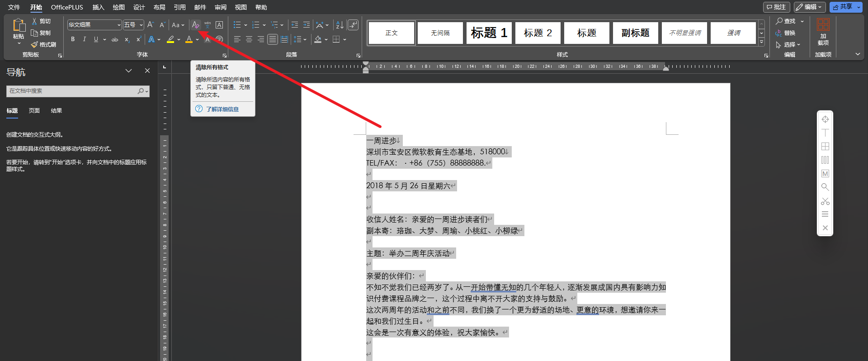Apply the 无间隔 style

click(x=440, y=33)
